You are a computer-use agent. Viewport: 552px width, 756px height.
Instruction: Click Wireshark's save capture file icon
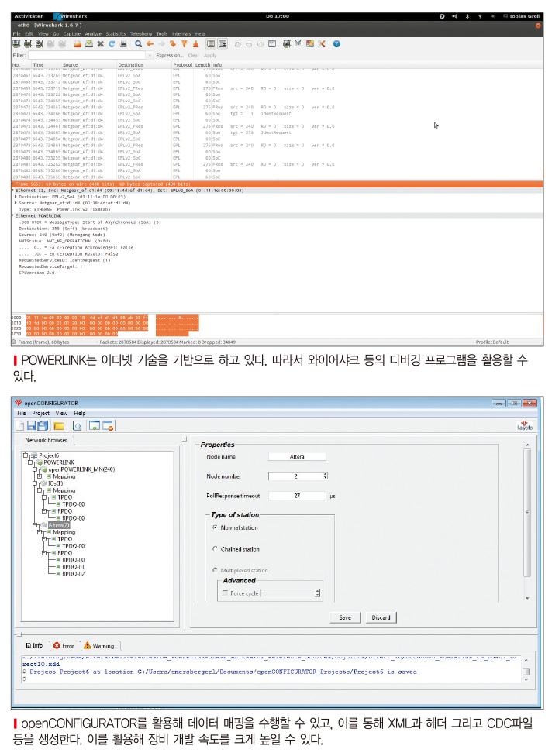click(89, 44)
